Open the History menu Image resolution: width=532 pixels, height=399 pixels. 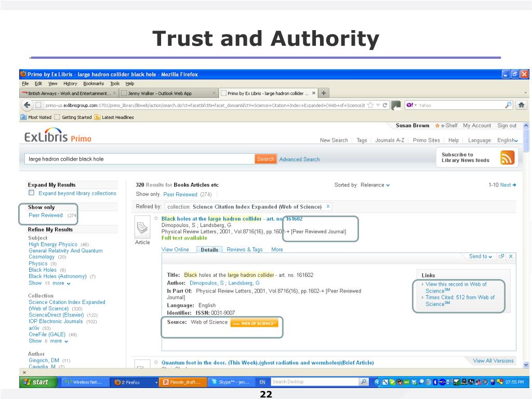click(70, 84)
